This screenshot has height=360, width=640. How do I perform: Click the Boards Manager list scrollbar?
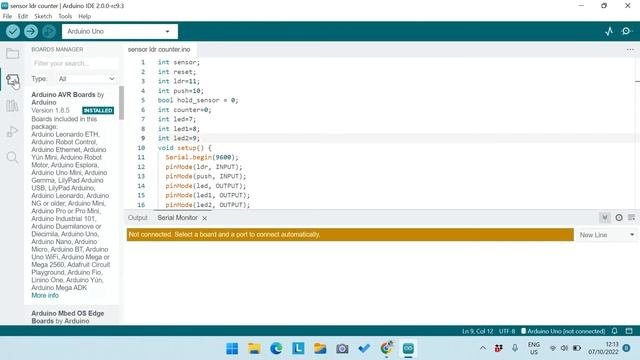click(121, 103)
